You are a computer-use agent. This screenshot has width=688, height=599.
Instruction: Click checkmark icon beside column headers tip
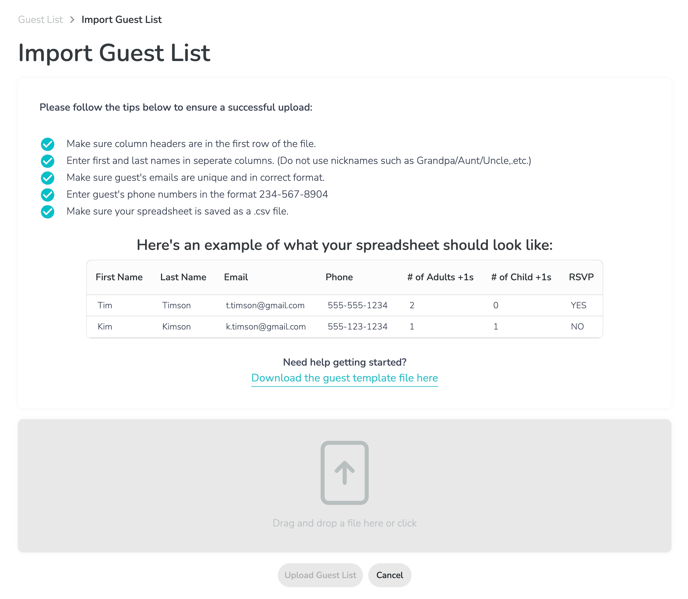(47, 144)
